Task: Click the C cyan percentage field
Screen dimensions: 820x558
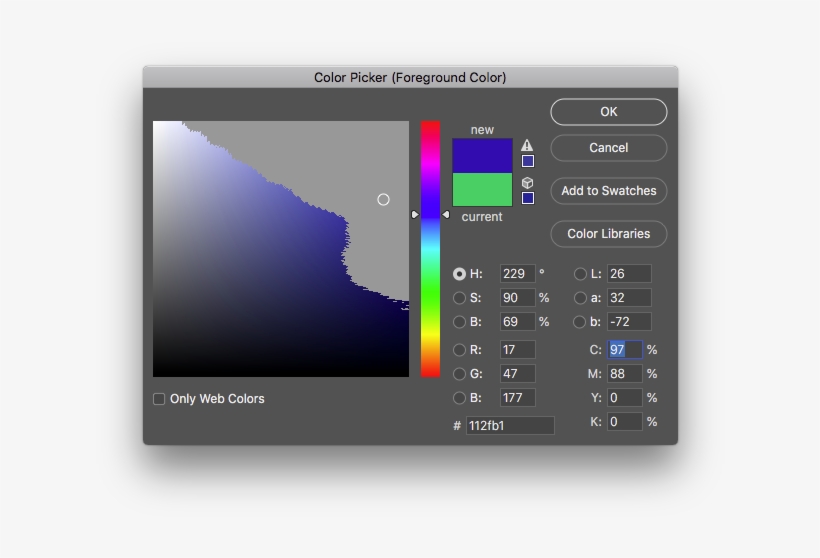Action: click(624, 350)
